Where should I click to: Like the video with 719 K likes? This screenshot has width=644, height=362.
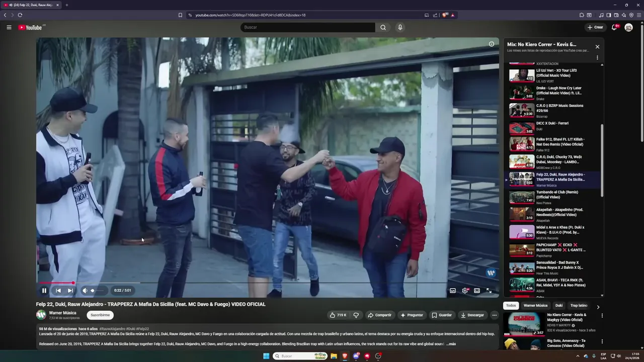click(338, 315)
